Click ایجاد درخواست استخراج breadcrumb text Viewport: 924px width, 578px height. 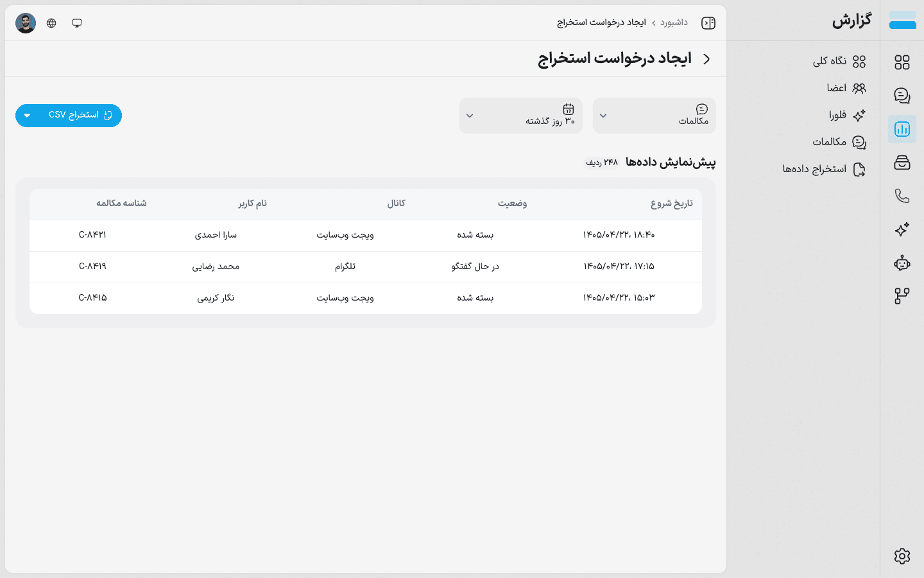pyautogui.click(x=601, y=22)
